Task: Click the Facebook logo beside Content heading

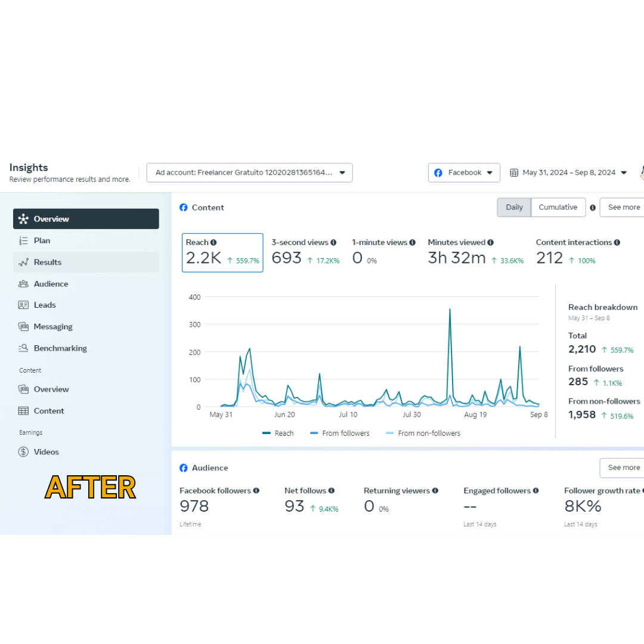Action: pos(184,208)
